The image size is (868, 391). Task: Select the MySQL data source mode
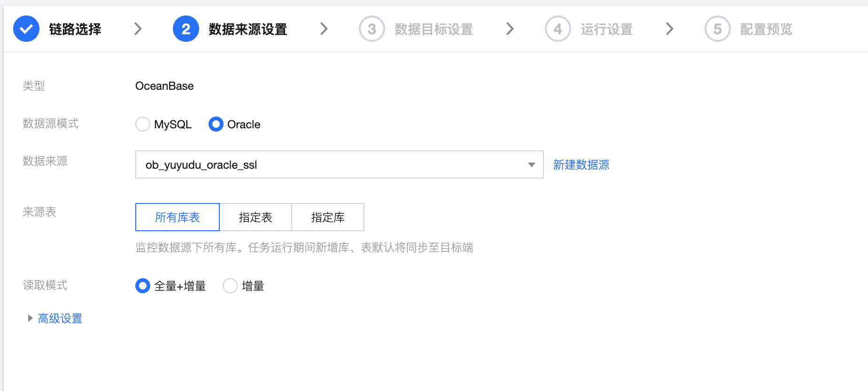[x=143, y=125]
